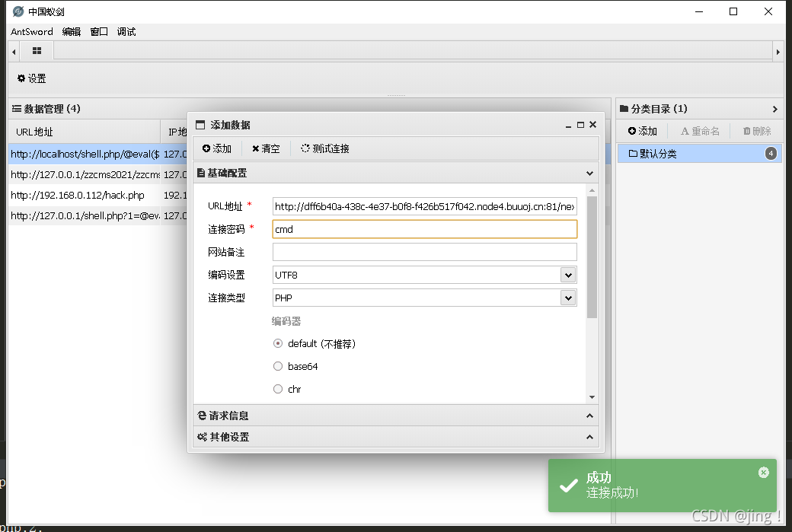Minimize the 中国蚁剑 main window
The height and width of the screenshot is (532, 792).
[x=699, y=11]
